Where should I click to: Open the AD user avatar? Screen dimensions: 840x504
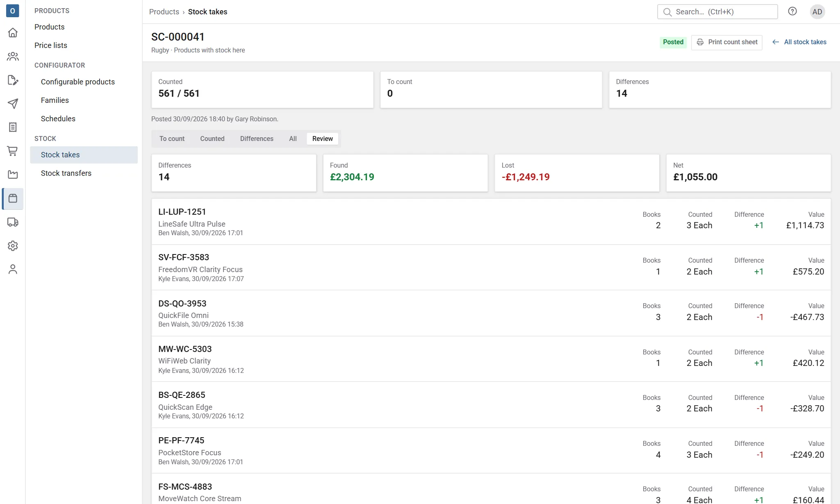coord(817,11)
